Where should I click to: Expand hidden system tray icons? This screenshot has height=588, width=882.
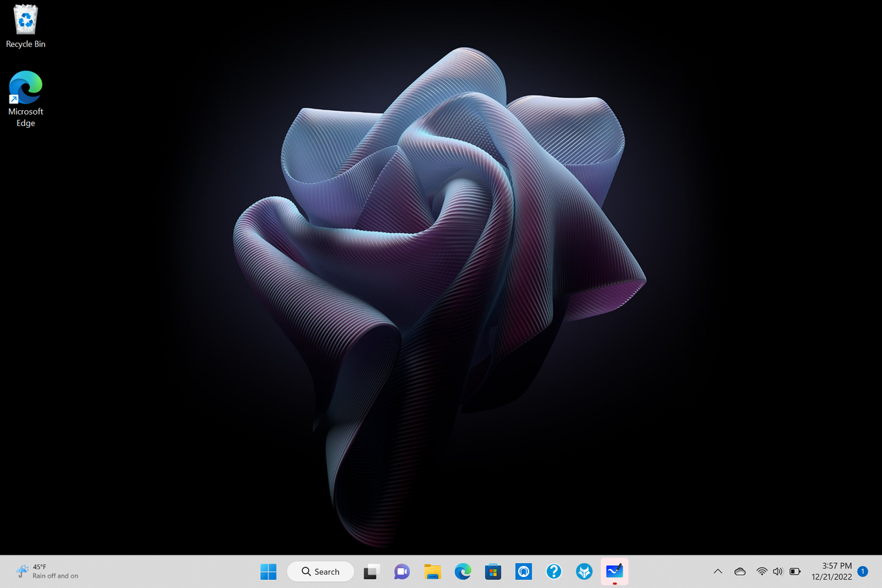717,571
